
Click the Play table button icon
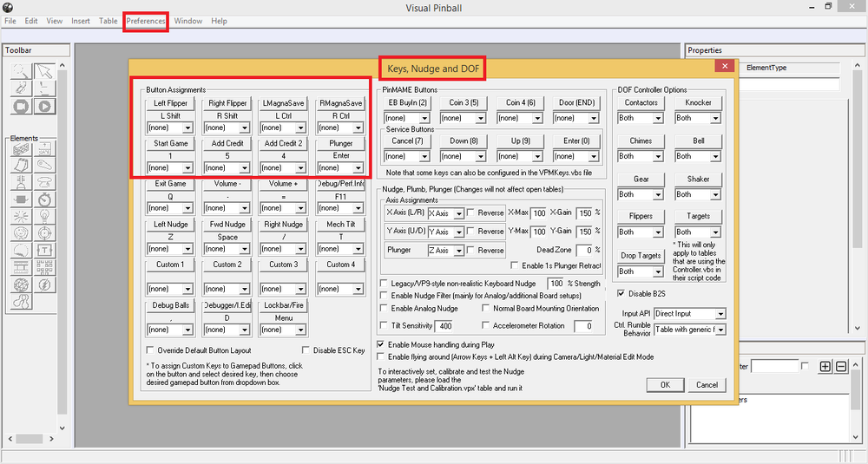tap(44, 106)
